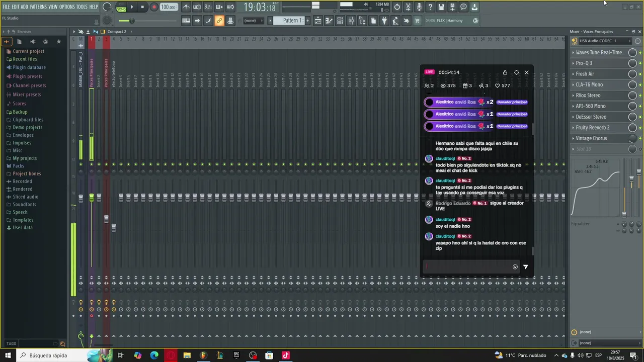Screen dimensions: 644x362
Task: Open settings gear in live chat panel
Action: (x=516, y=72)
